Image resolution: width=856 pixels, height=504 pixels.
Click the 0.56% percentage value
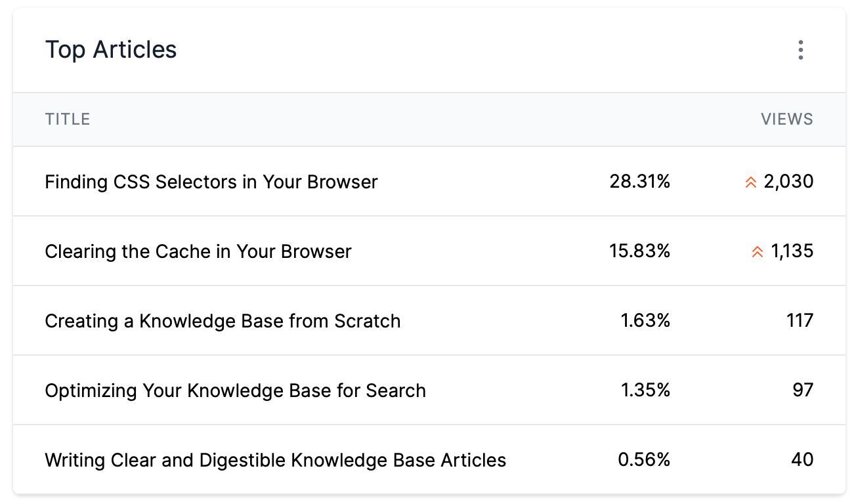(644, 460)
